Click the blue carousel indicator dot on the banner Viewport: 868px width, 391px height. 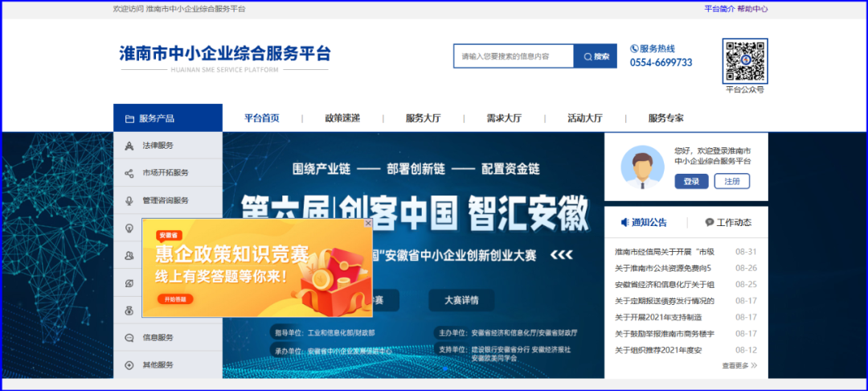click(445, 368)
